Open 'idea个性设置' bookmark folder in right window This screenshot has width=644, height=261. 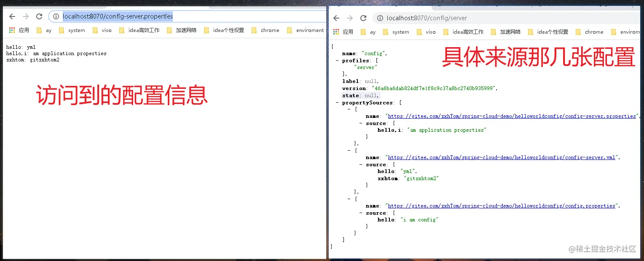coord(548,32)
